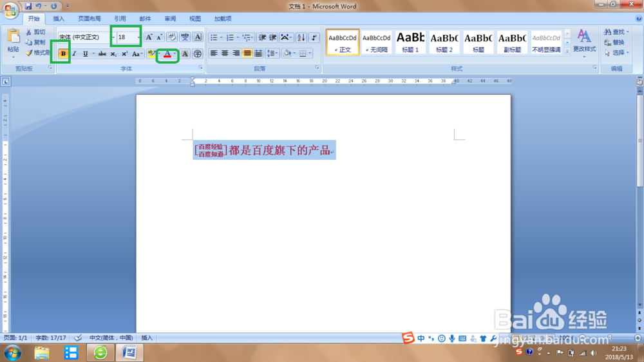
Task: Click Save icon in quick access toolbar
Action: (x=28, y=6)
